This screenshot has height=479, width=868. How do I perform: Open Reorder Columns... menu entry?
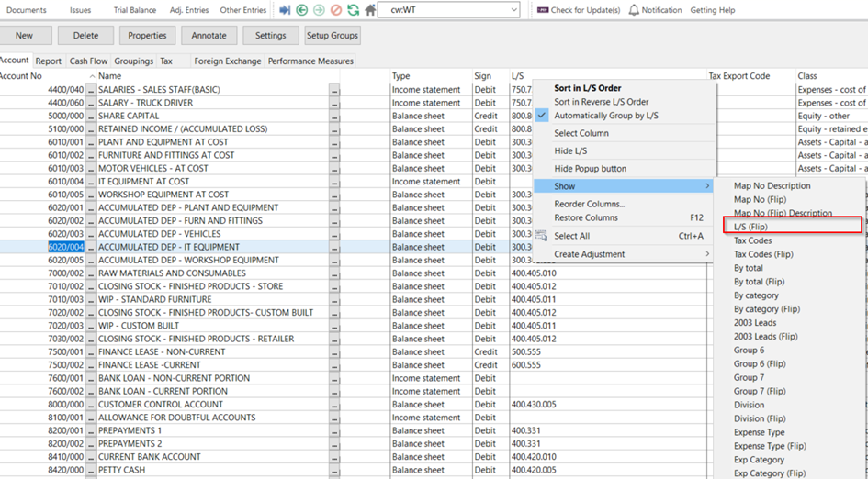pyautogui.click(x=590, y=204)
